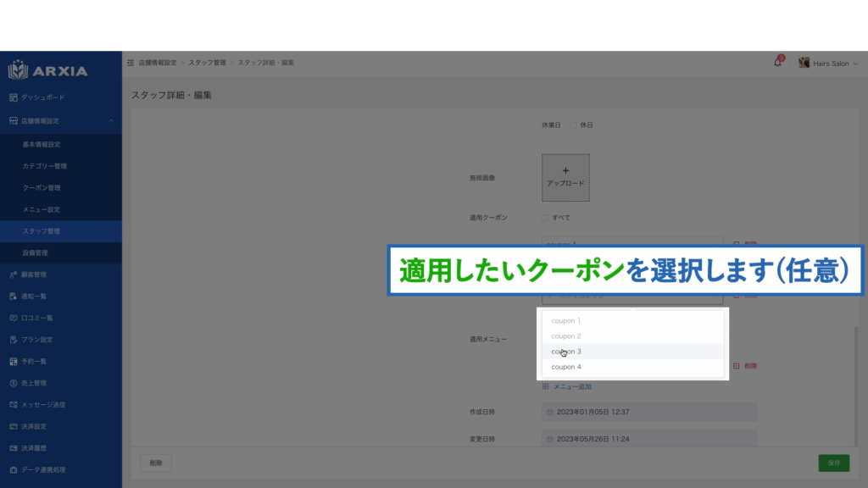Toggle the sidebar collapse icon beside breadcrumb
The image size is (868, 488).
tap(131, 63)
